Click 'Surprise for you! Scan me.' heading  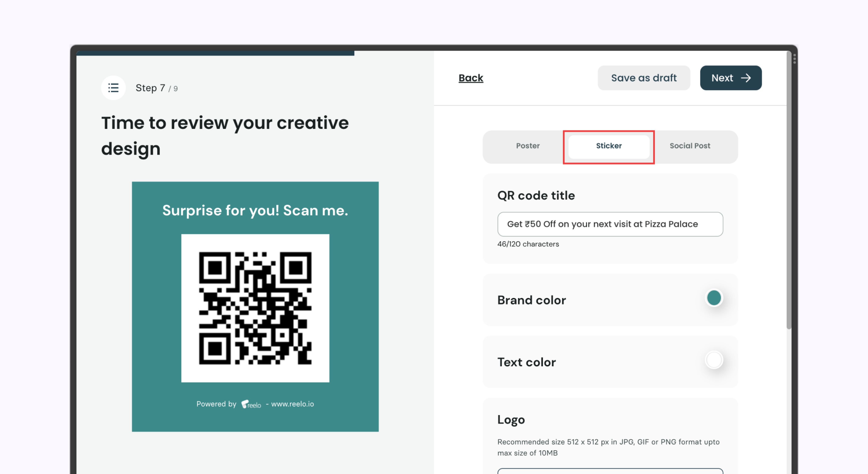click(255, 211)
